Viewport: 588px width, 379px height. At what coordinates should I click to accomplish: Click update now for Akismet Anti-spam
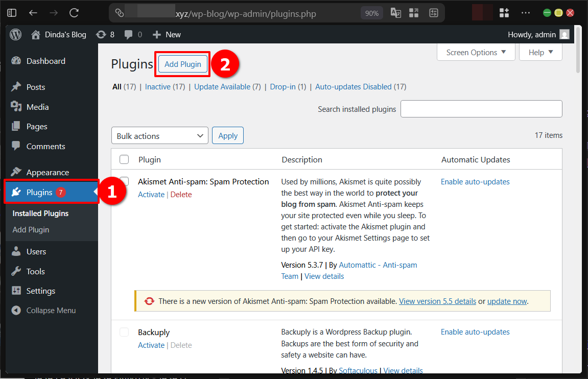[507, 301]
